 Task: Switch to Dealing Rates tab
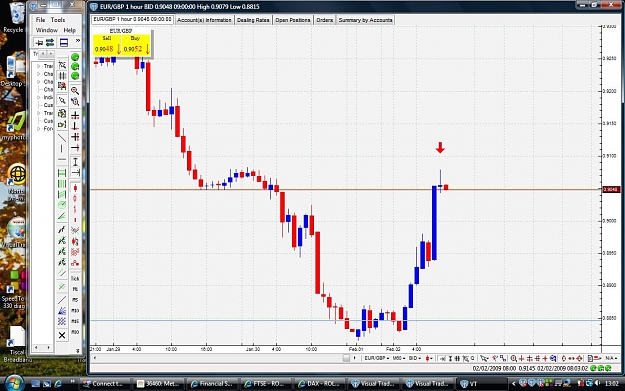pyautogui.click(x=253, y=20)
